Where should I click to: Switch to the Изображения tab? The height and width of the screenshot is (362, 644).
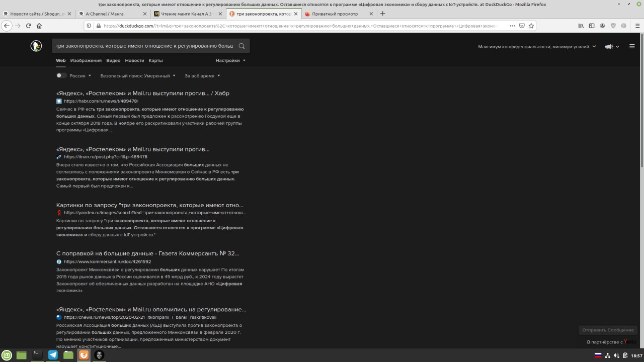[x=86, y=60]
